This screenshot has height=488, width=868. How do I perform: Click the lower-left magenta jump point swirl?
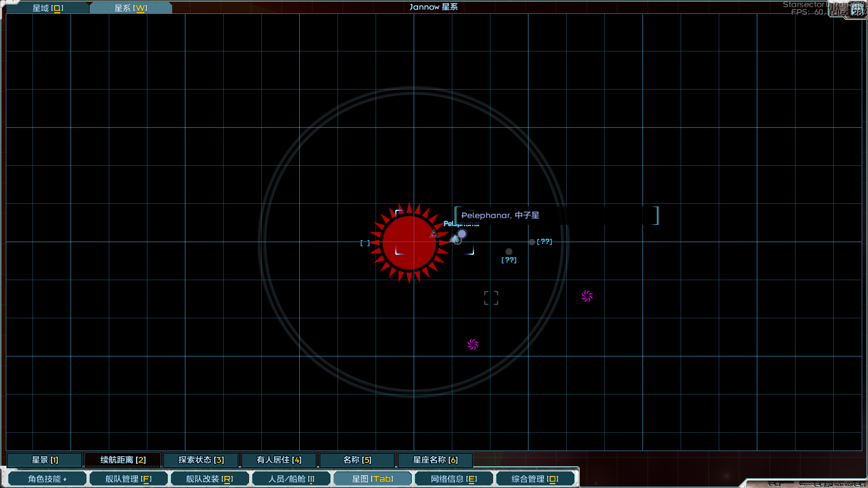click(472, 344)
